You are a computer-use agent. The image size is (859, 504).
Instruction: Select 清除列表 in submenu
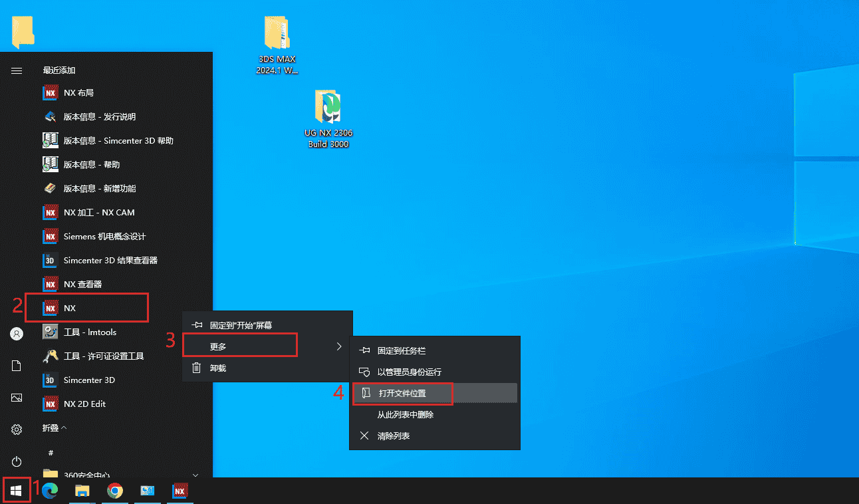coord(435,436)
